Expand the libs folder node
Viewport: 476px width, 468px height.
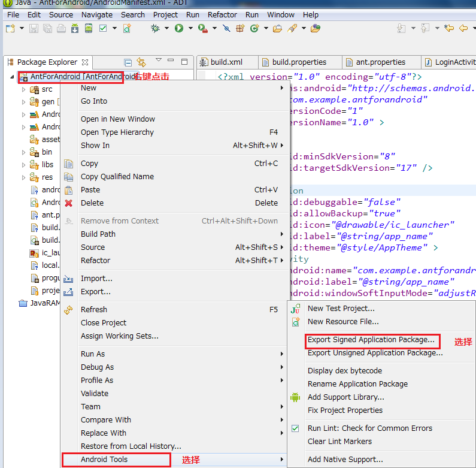tap(24, 165)
